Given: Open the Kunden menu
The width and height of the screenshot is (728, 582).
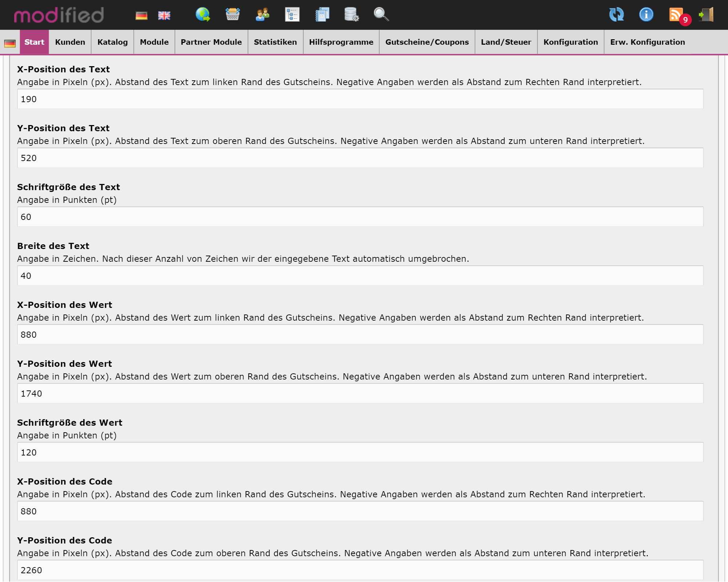Looking at the screenshot, I should coord(70,42).
